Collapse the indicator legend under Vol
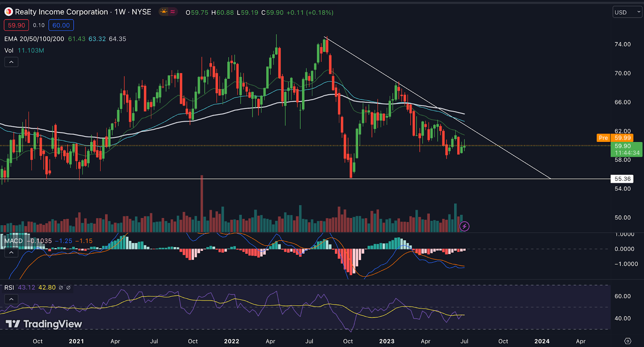The height and width of the screenshot is (347, 644). tap(11, 62)
